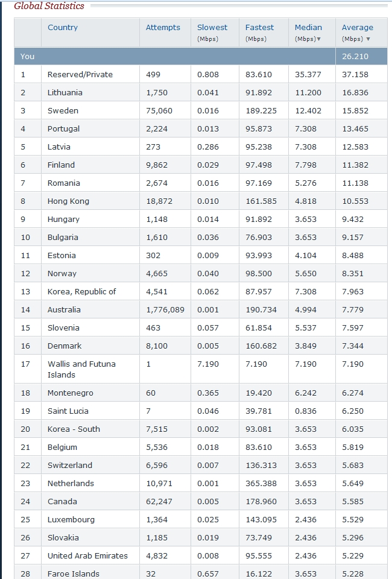Sort table by Attempts column
This screenshot has height=579, width=392.
163,27
